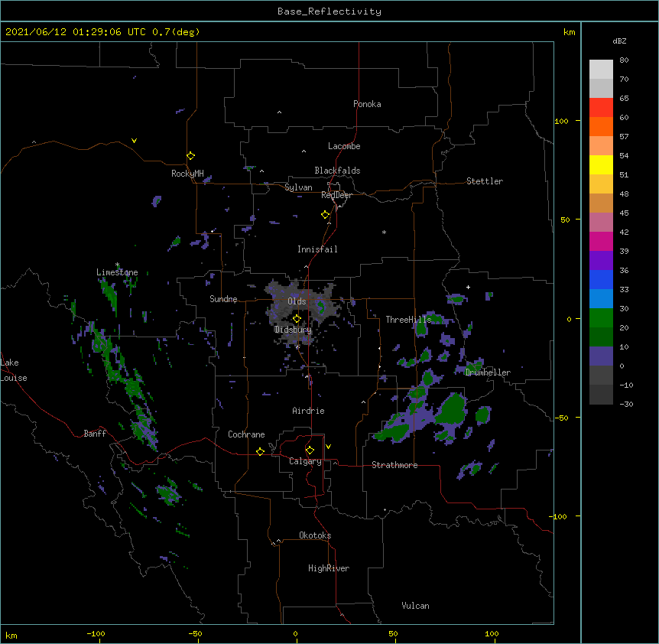The width and height of the screenshot is (659, 644).
Task: Click the Sylvan label on the map
Action: click(298, 187)
